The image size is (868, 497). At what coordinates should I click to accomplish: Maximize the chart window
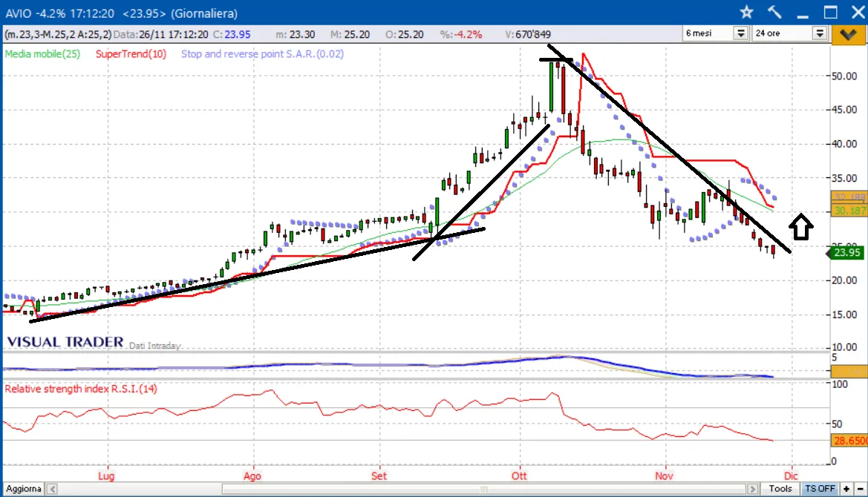[830, 12]
